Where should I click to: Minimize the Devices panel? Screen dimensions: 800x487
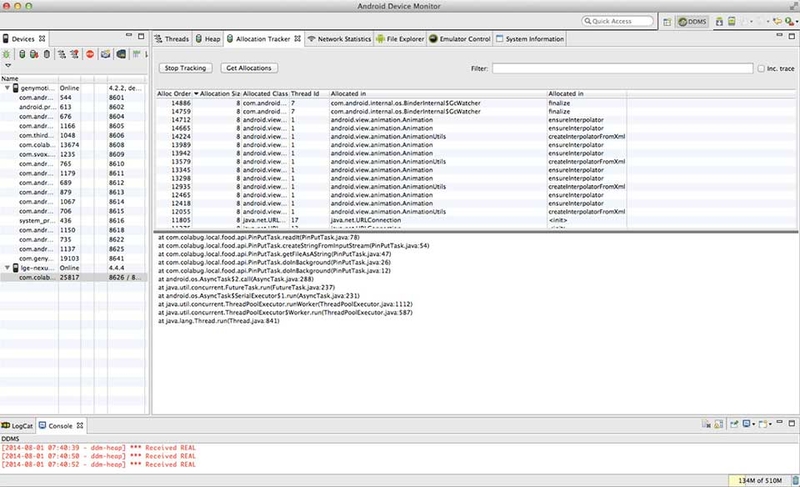coord(129,36)
